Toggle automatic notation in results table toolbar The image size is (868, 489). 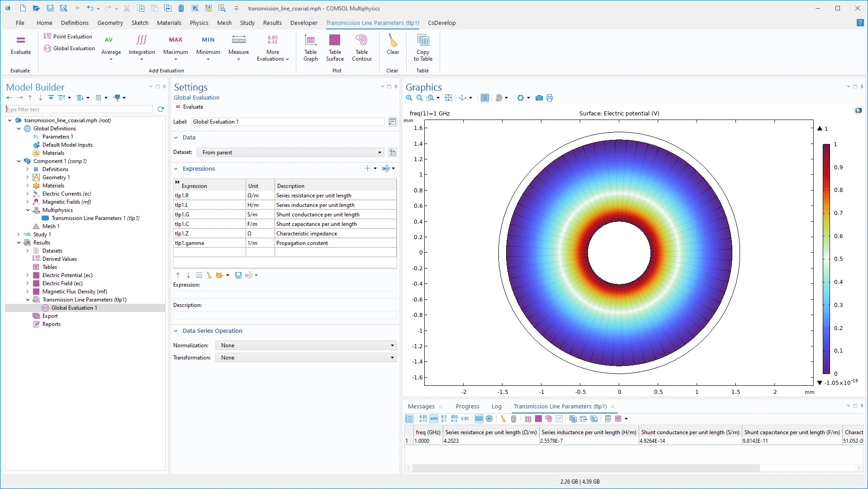[433, 419]
